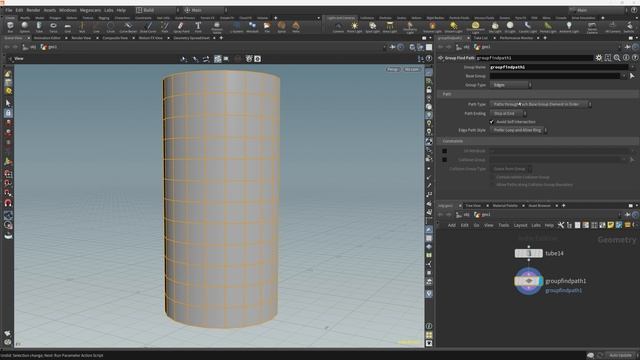Select the L-System shelf tool

pos(236,27)
